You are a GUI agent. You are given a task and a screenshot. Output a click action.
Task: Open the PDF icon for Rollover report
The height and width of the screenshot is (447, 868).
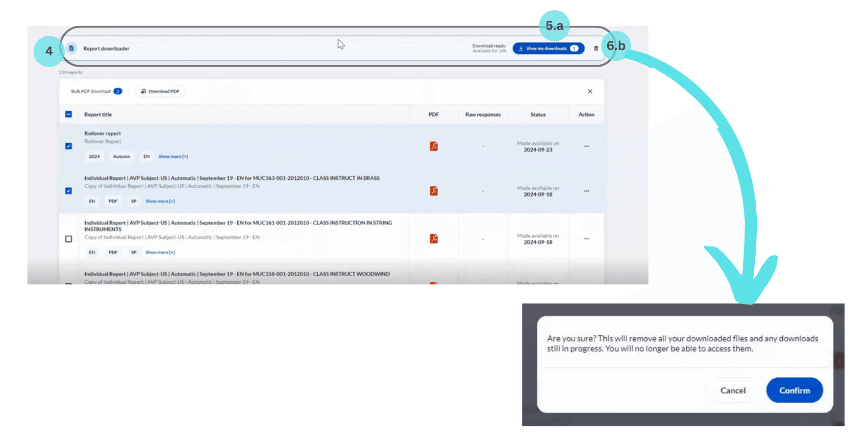pos(434,146)
